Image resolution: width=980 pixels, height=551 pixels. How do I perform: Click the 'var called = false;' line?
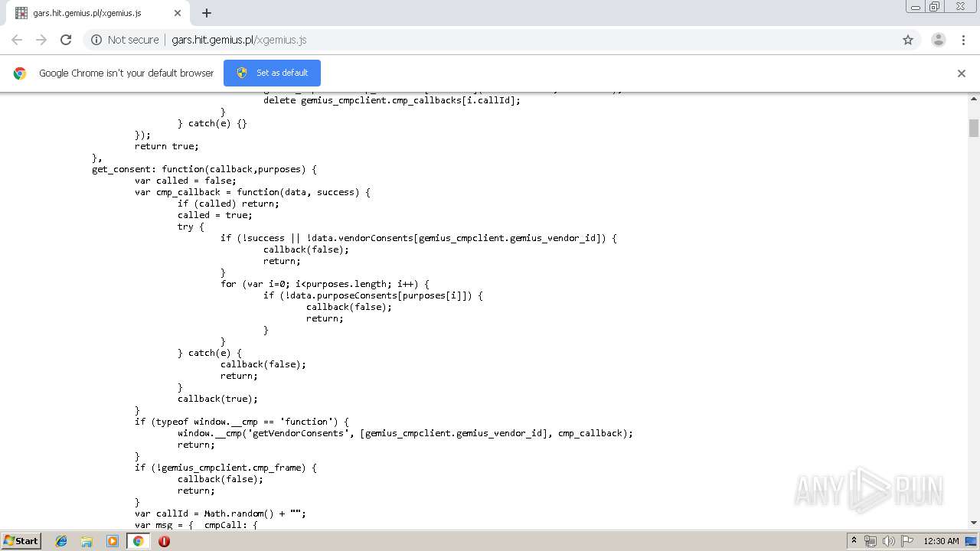[x=185, y=181]
